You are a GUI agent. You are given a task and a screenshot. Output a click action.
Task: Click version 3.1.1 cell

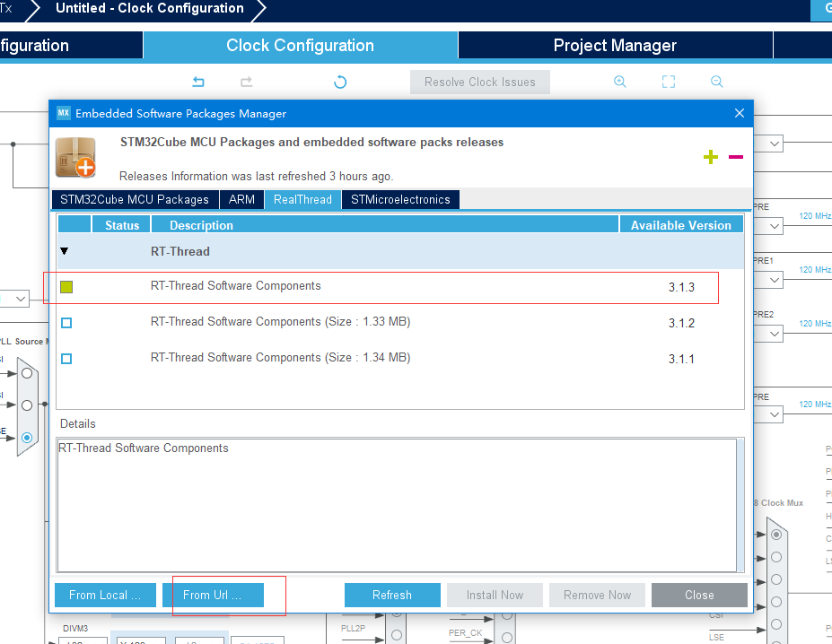[x=681, y=359]
